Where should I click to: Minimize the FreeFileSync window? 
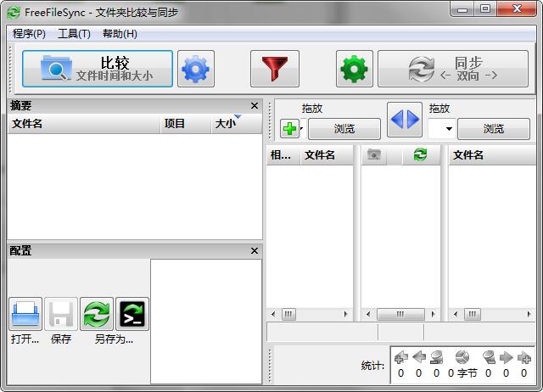click(462, 9)
